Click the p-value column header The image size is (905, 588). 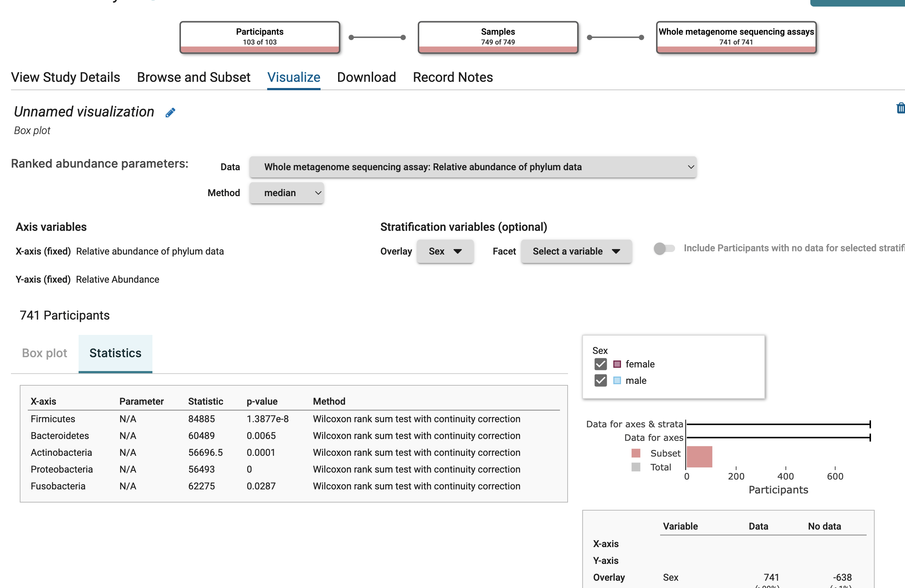pyautogui.click(x=262, y=401)
